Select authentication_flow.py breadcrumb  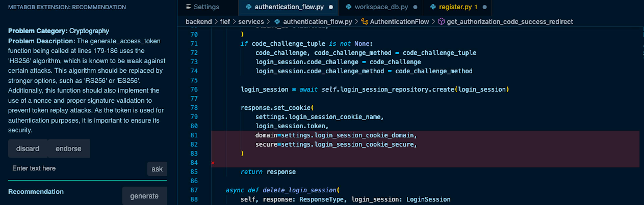(x=317, y=22)
